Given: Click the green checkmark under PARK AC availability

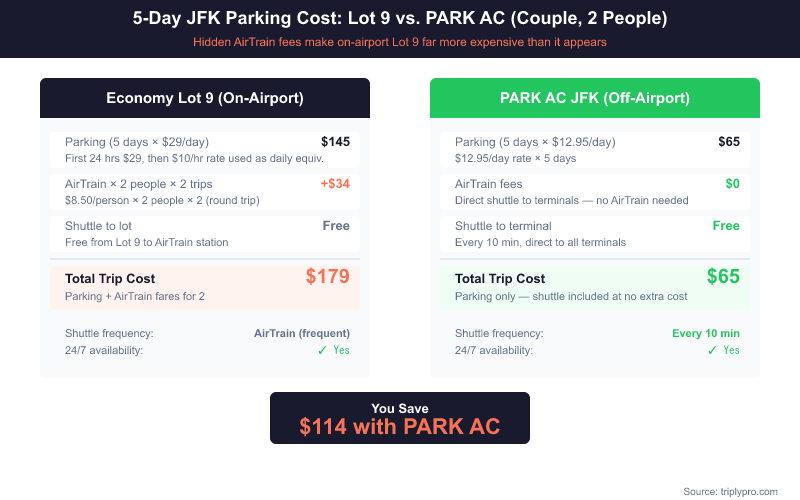Looking at the screenshot, I should click(712, 350).
